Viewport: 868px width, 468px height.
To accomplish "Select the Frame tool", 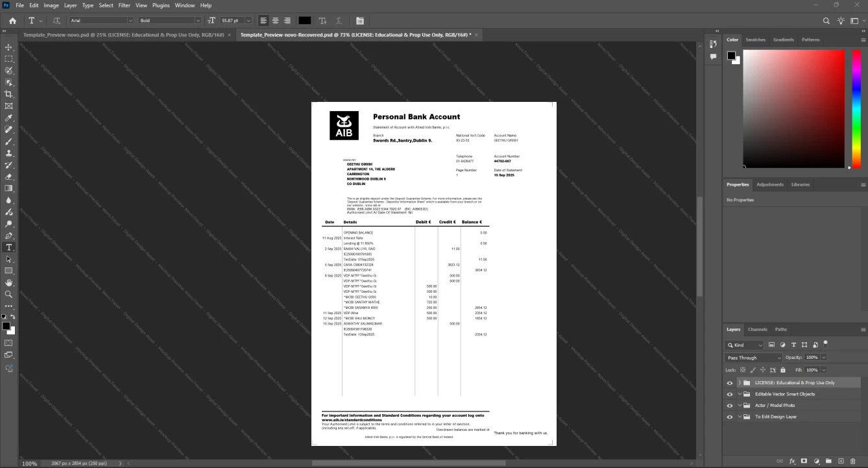I will tap(9, 106).
